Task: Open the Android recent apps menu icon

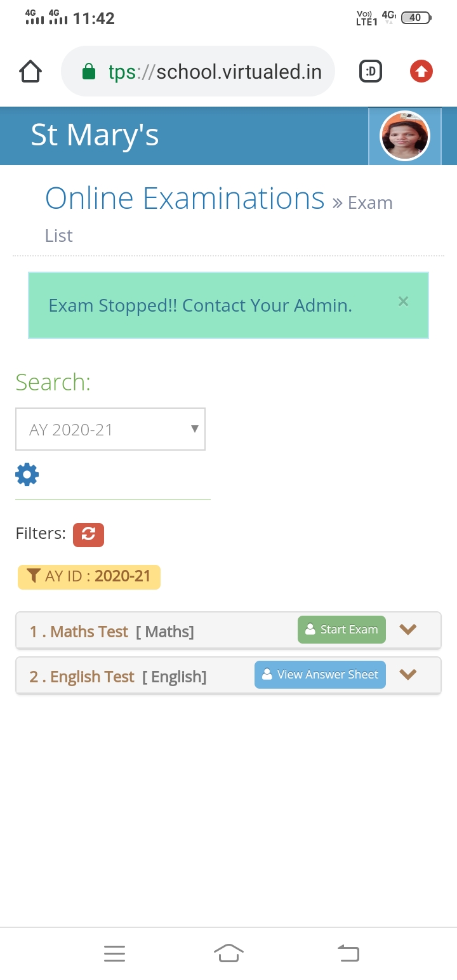Action: click(114, 953)
